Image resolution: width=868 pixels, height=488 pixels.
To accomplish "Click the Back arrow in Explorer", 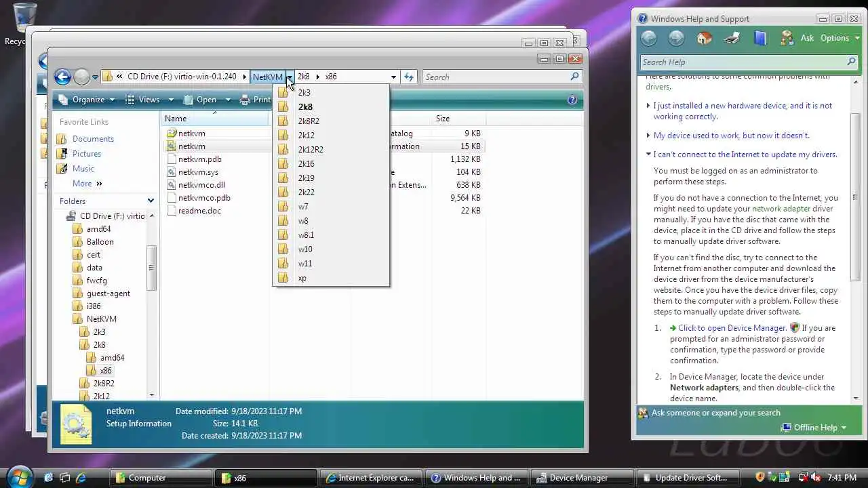I will (62, 77).
